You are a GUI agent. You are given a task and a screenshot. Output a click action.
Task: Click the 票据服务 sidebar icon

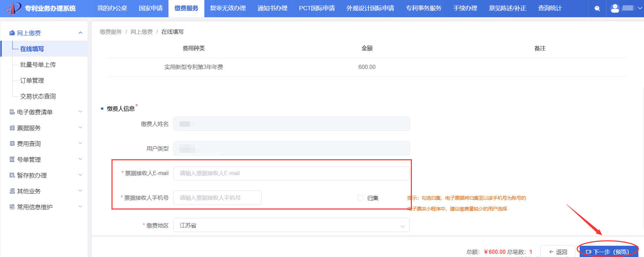pyautogui.click(x=12, y=128)
